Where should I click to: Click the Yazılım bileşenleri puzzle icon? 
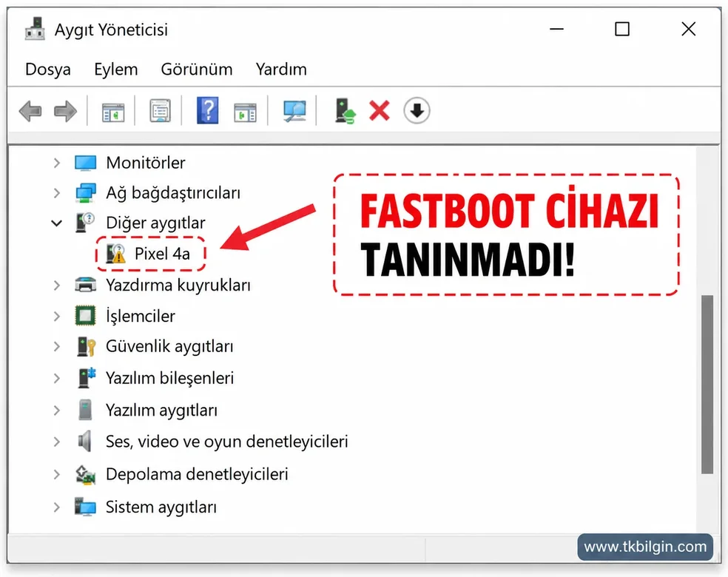coord(87,377)
